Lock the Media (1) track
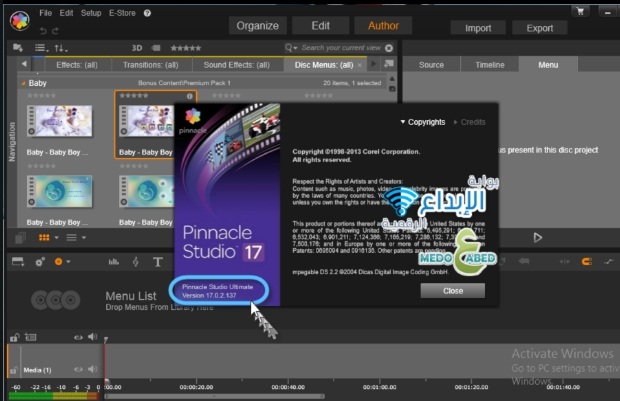 pos(13,371)
